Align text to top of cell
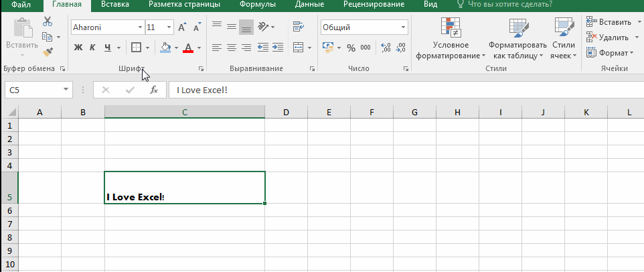 (217, 26)
